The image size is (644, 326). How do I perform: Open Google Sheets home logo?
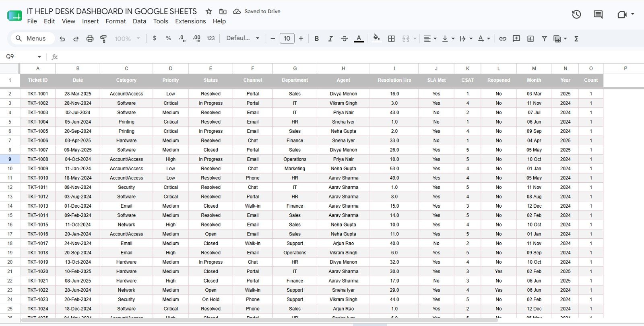(x=14, y=16)
